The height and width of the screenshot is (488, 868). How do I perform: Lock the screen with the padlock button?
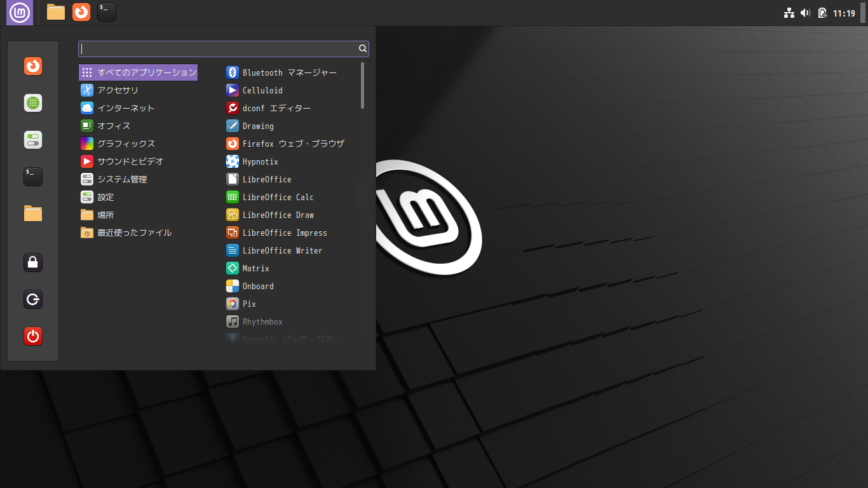click(33, 262)
